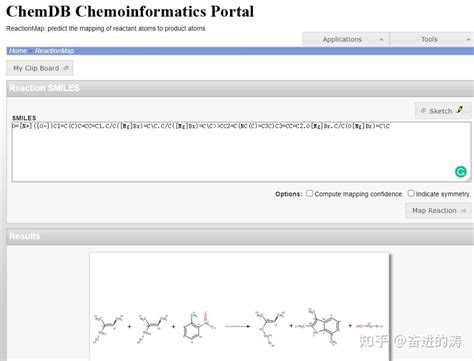Open the Sketch molecule editor button

(x=443, y=111)
